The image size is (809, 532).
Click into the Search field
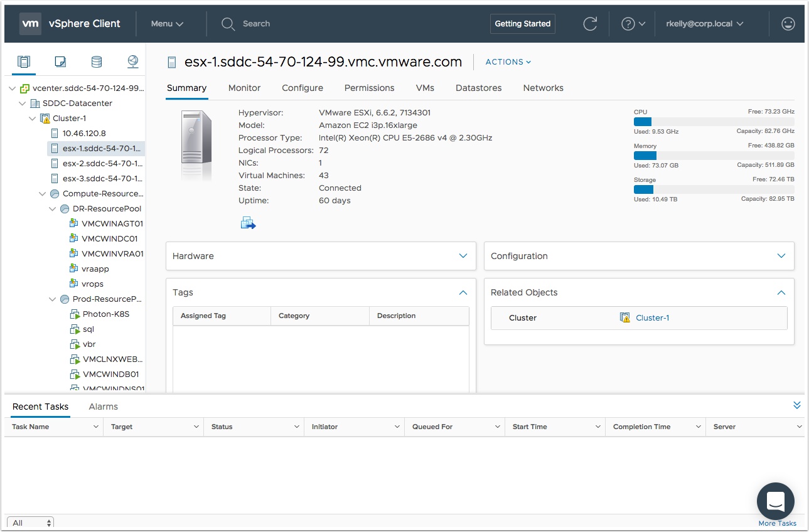[x=256, y=24]
